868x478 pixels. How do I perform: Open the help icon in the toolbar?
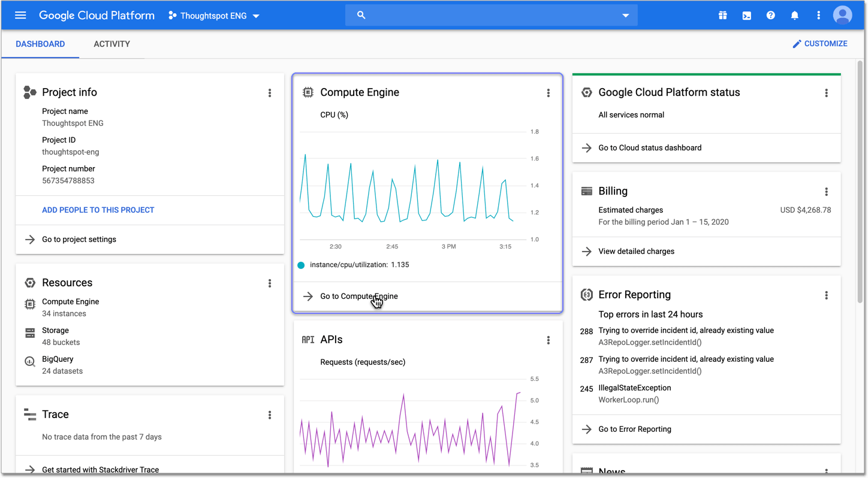tap(770, 15)
